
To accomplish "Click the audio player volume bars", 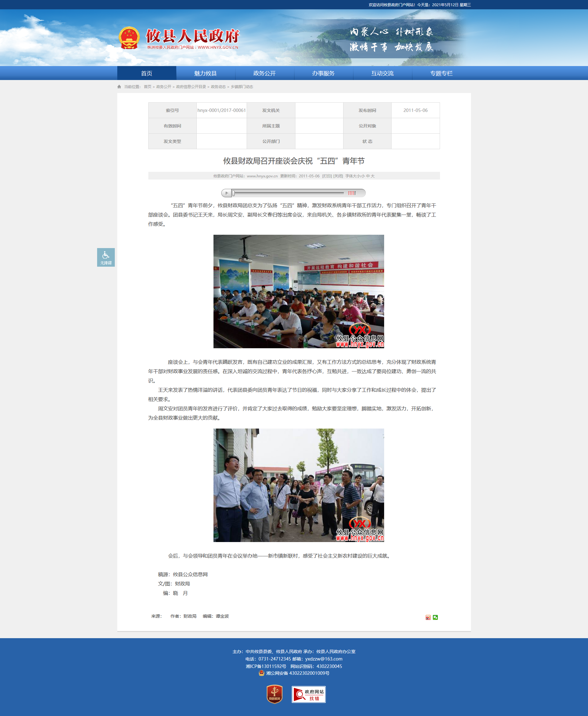I will (x=352, y=193).
